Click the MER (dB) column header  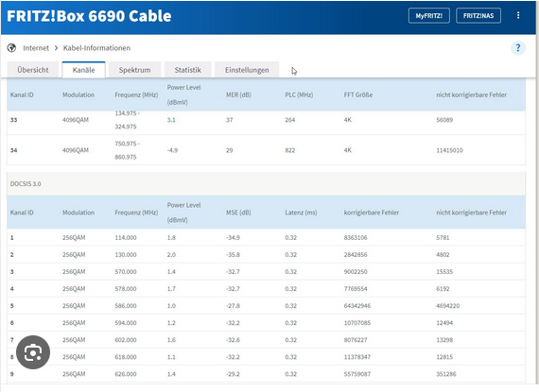tap(238, 94)
